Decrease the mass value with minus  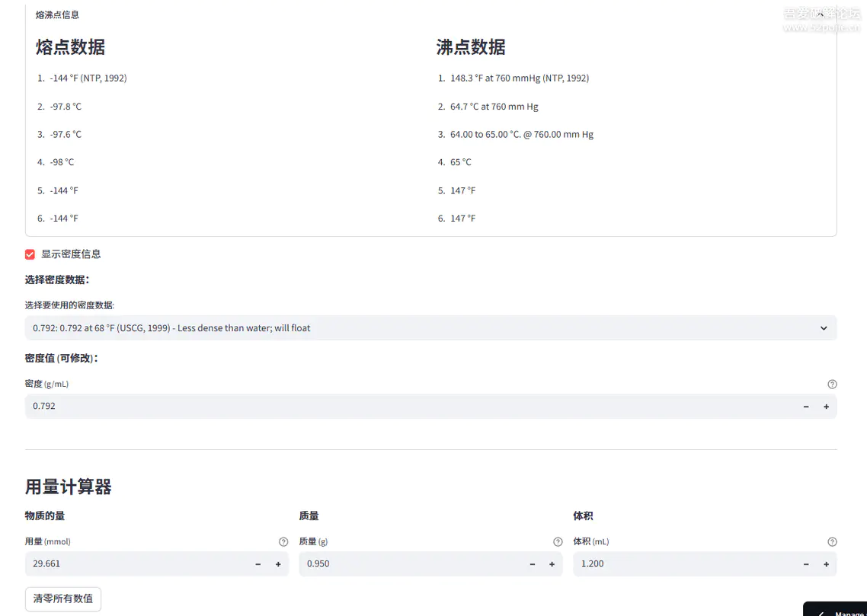pyautogui.click(x=533, y=564)
